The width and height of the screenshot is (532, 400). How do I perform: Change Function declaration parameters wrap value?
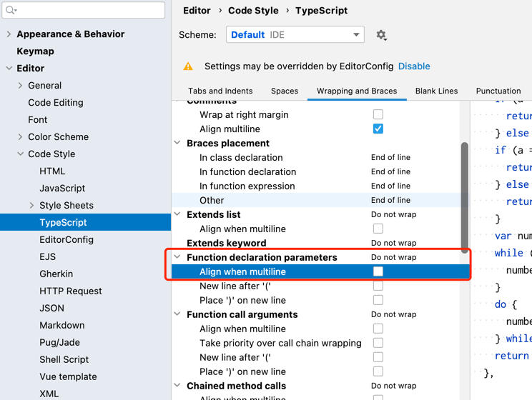[x=393, y=257]
